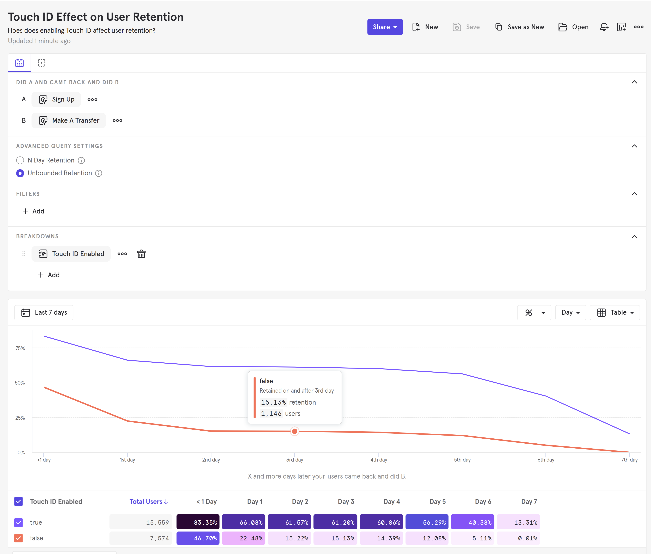The image size is (651, 554).
Task: Click the table grid icon
Action: pos(601,313)
